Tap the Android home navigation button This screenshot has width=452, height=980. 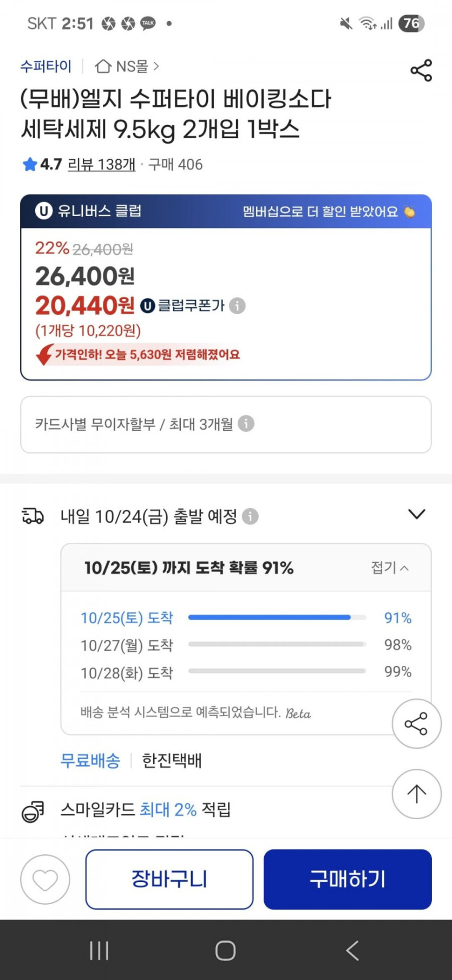225,950
